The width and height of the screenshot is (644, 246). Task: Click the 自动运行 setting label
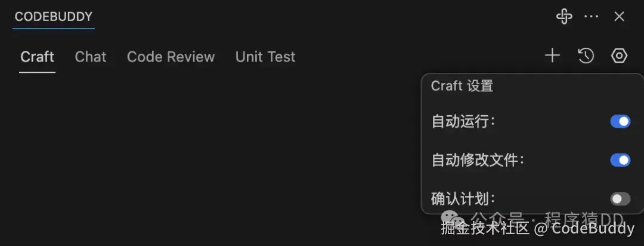pyautogui.click(x=463, y=122)
